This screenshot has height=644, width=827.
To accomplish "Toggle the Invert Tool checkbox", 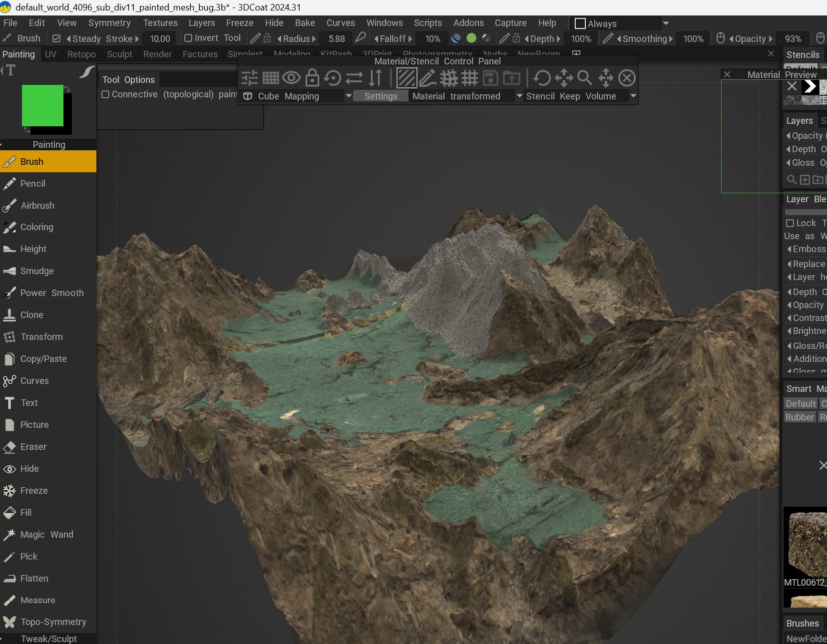I will click(188, 38).
